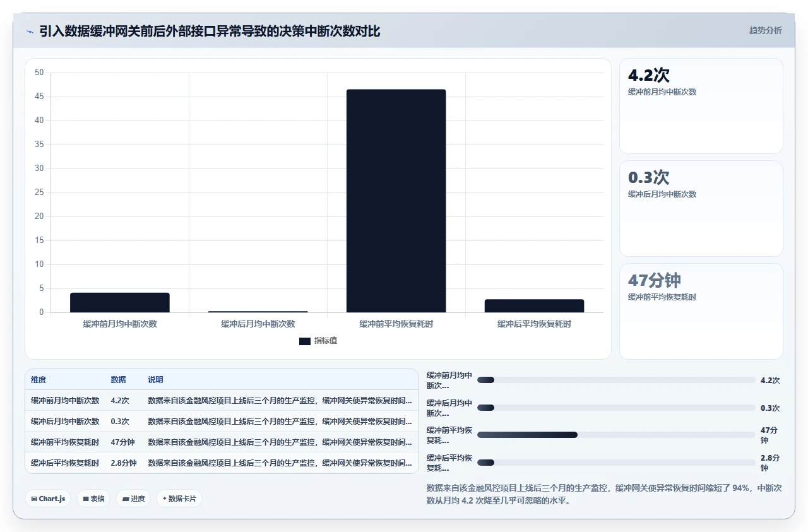Screen dimensions: 808x532
Task: Click the progress bar showing 0.3次
Action: click(616, 408)
